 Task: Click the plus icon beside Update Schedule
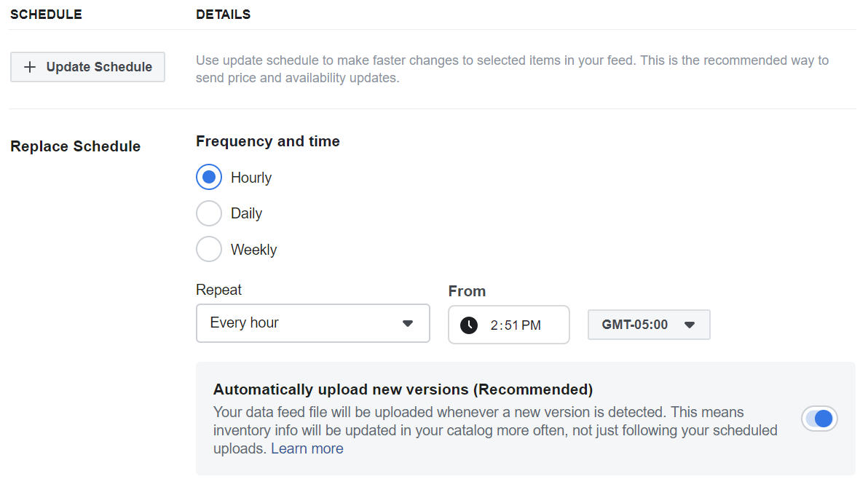tap(30, 67)
